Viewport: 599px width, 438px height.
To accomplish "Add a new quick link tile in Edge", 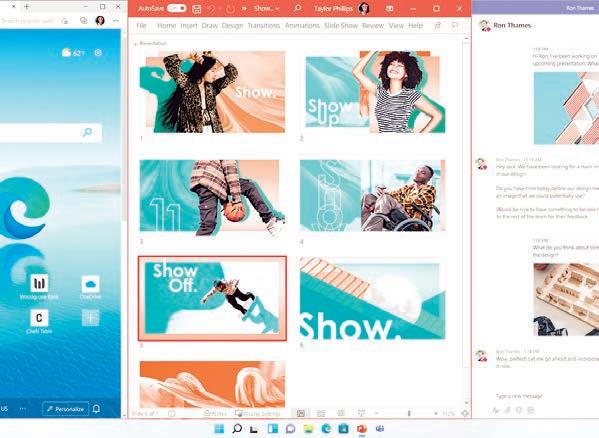I will (x=91, y=318).
